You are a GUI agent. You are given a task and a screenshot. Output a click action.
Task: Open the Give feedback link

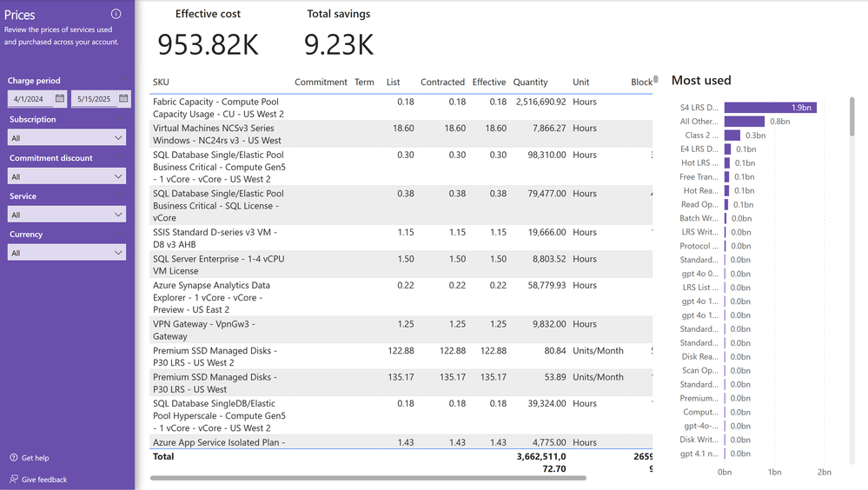click(x=44, y=480)
